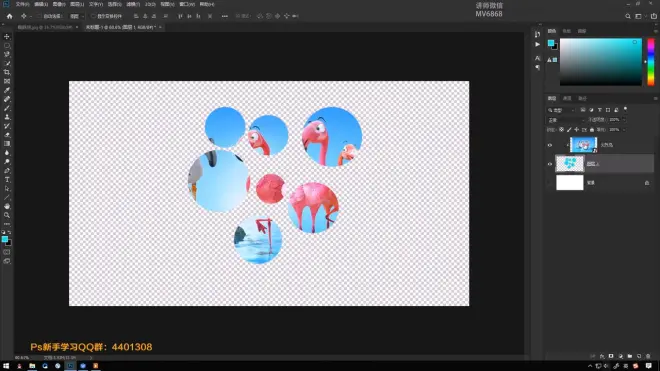Viewport: 660px width, 371px height.
Task: Hide the selected circles layer
Action: tap(550, 164)
